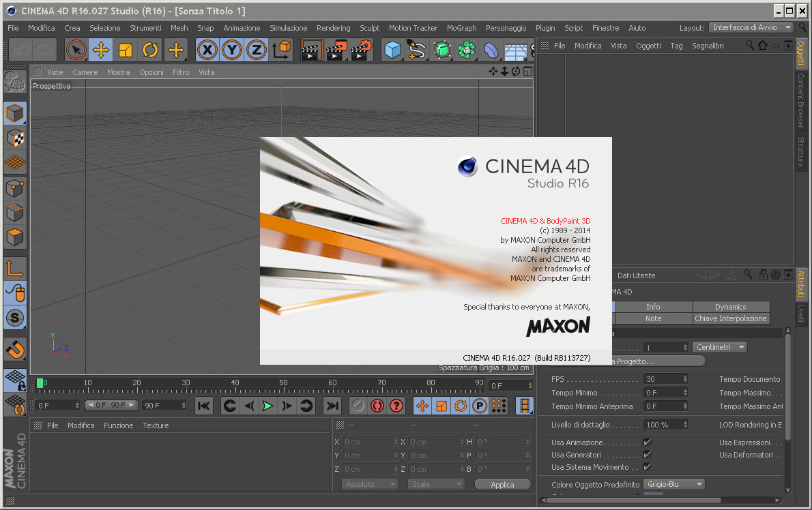This screenshot has height=510, width=812.
Task: Open the Scala size mode dropdown
Action: pyautogui.click(x=435, y=484)
